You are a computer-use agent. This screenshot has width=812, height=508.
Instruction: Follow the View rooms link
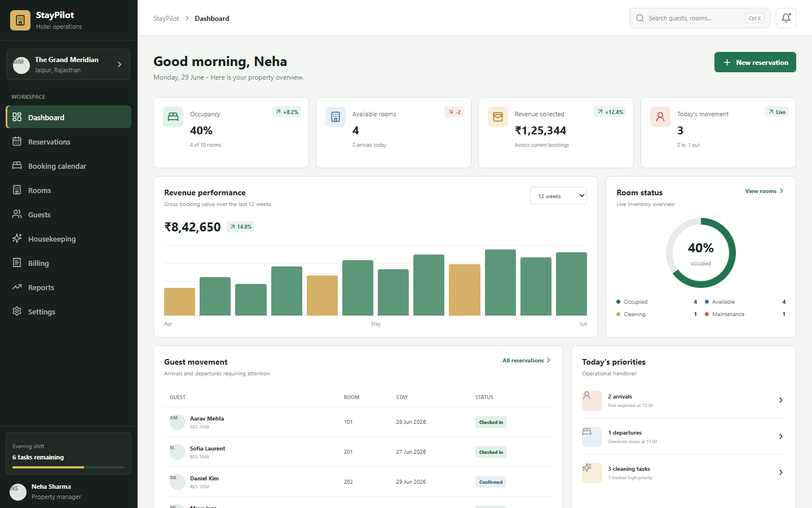[765, 191]
